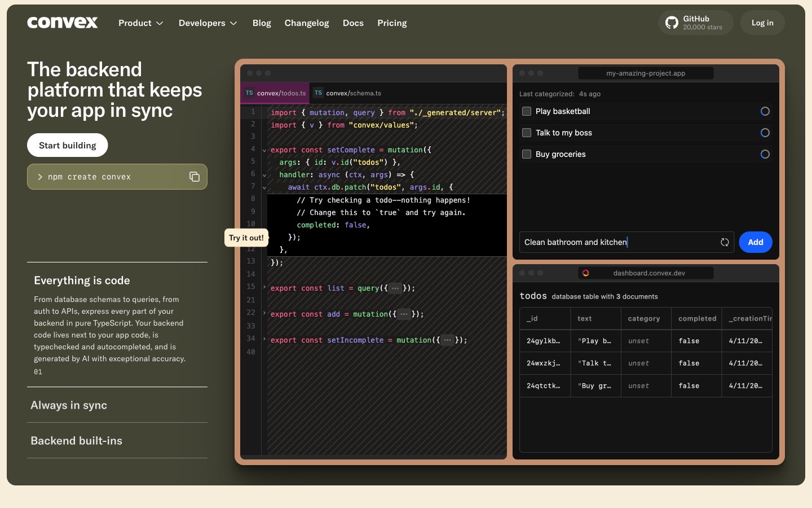Viewport: 812px width, 508px height.
Task: Collapse the setComplete fold arrow on line 4
Action: pos(264,150)
